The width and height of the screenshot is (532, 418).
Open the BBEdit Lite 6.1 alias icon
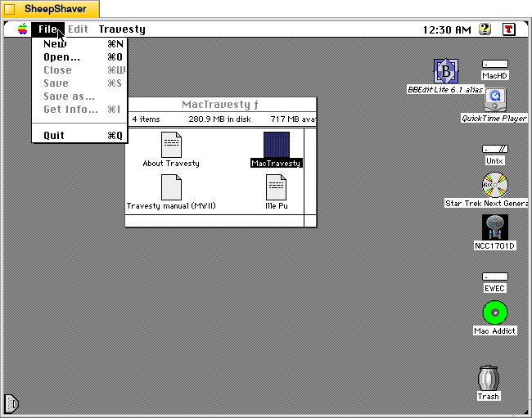tap(446, 71)
